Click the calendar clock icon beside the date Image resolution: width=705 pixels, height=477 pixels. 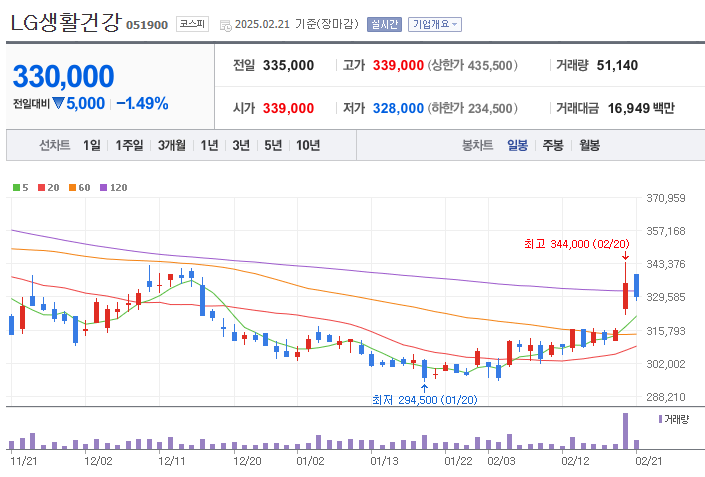pyautogui.click(x=226, y=26)
